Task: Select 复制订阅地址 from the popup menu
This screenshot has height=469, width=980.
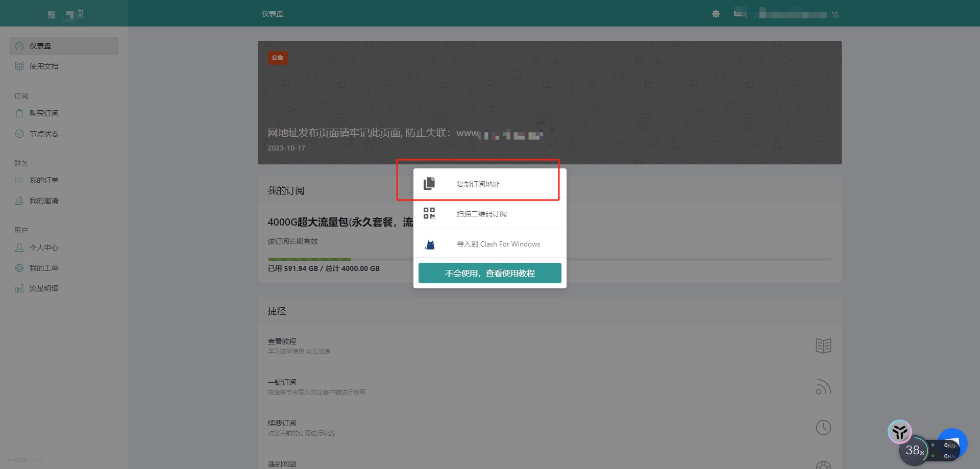Action: 478,184
